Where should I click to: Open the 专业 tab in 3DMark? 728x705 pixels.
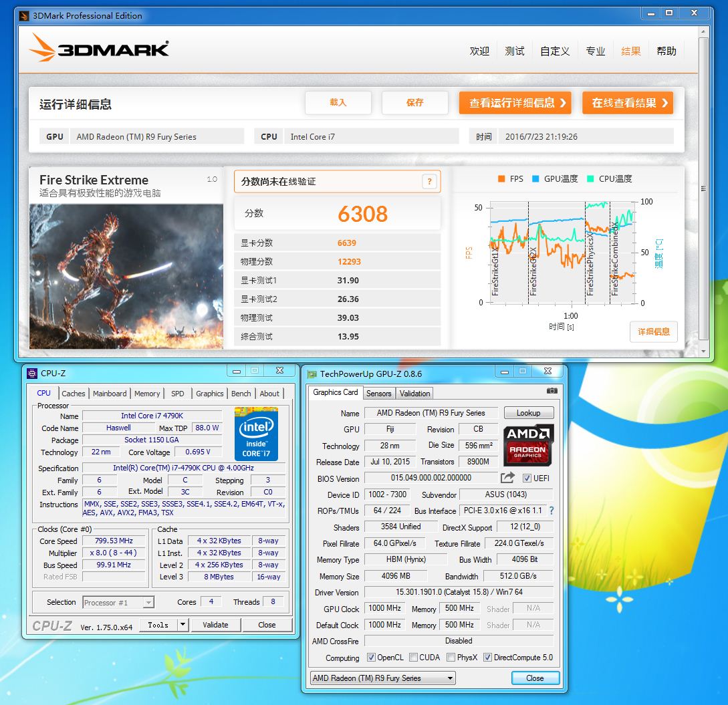point(595,51)
